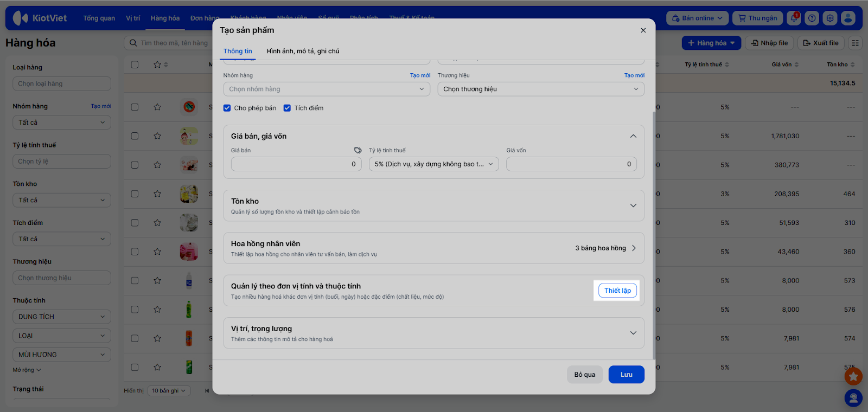Open the Tổng quan menu
Screen dimensions: 868x412
coord(99,18)
